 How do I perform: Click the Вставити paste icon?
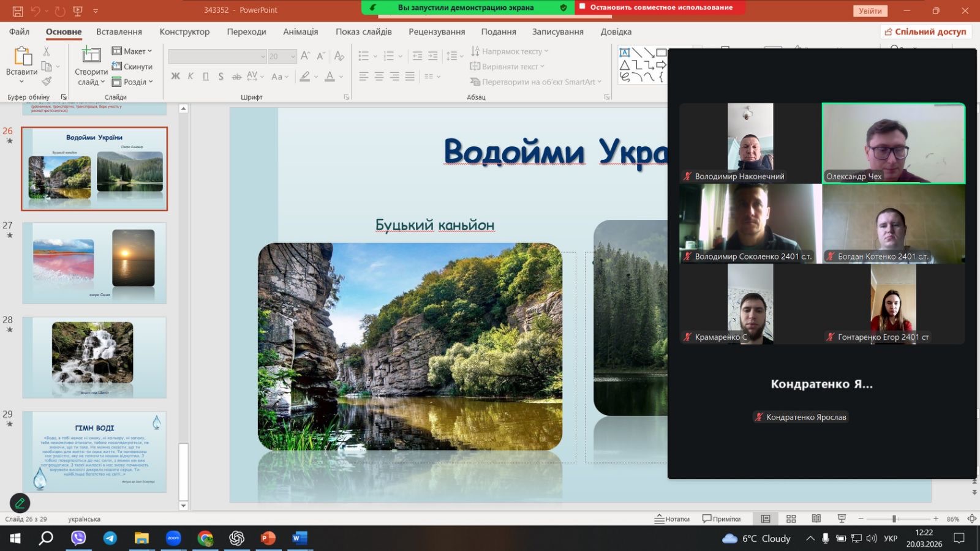pyautogui.click(x=22, y=56)
